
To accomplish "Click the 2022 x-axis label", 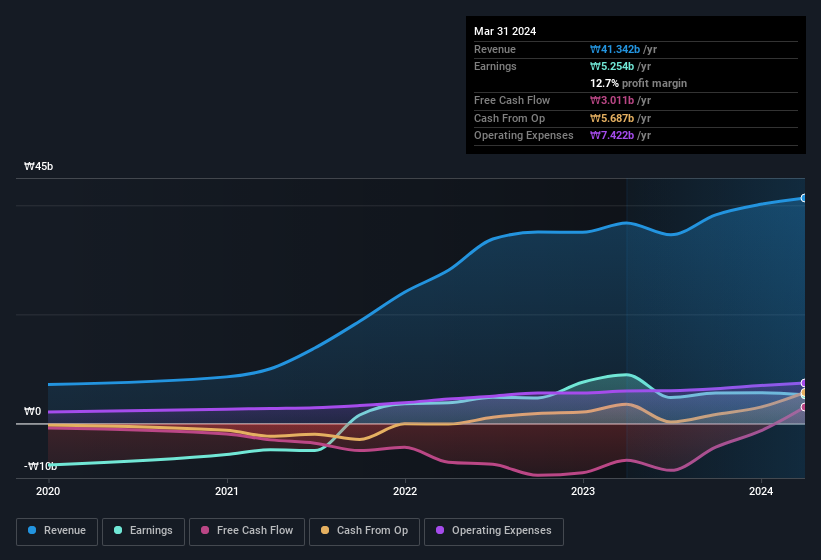I will click(405, 491).
